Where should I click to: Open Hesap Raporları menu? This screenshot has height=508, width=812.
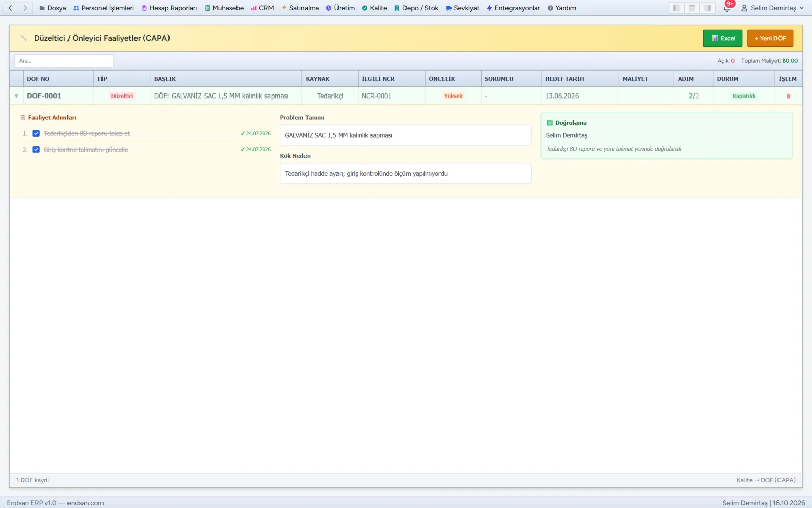(x=170, y=8)
